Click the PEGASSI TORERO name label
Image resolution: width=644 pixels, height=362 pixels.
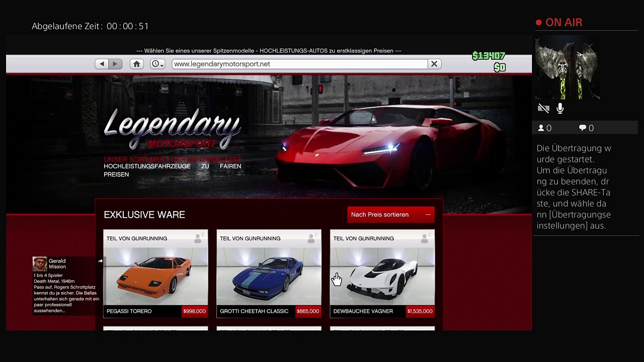[x=129, y=311]
